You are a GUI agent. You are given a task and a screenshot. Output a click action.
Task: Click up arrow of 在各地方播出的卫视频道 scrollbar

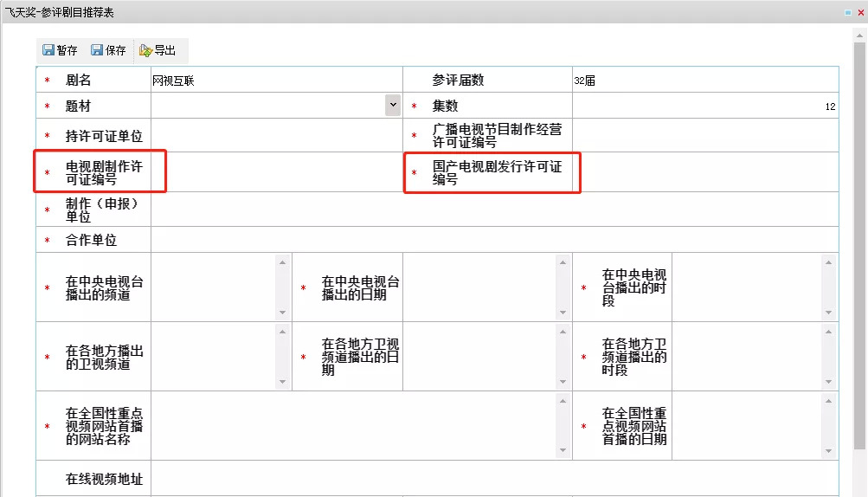coord(283,332)
